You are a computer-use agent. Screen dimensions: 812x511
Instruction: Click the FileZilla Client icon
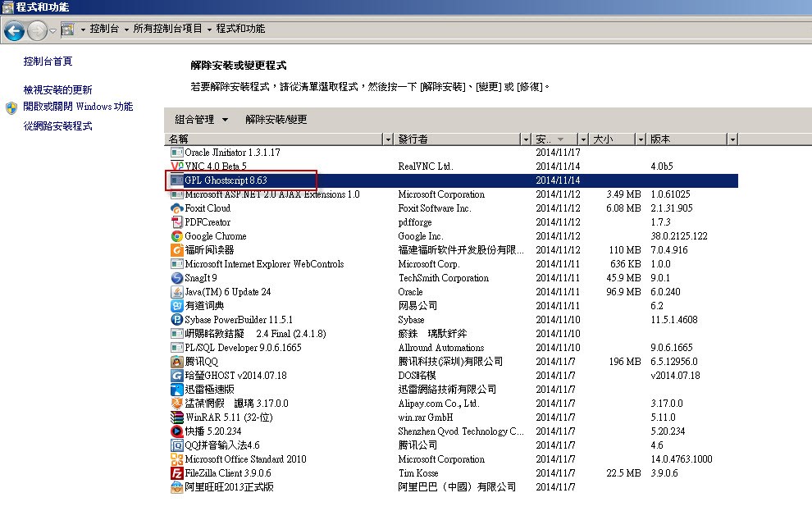[176, 473]
